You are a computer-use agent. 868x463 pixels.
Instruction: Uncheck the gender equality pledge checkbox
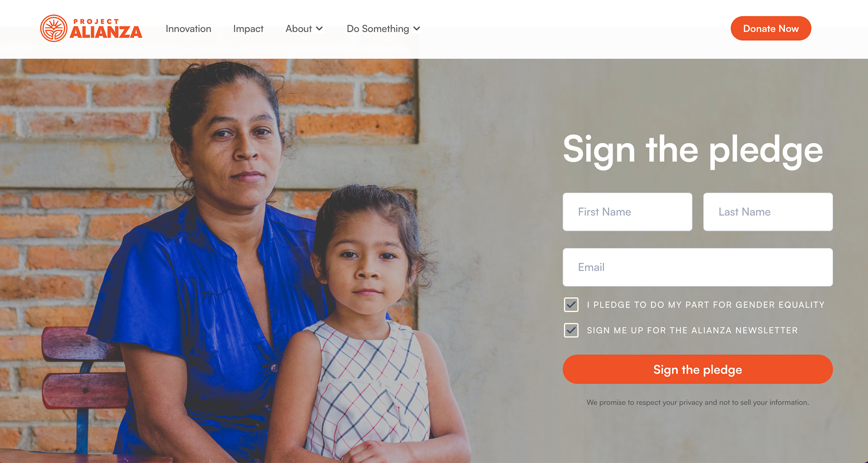[x=571, y=305]
